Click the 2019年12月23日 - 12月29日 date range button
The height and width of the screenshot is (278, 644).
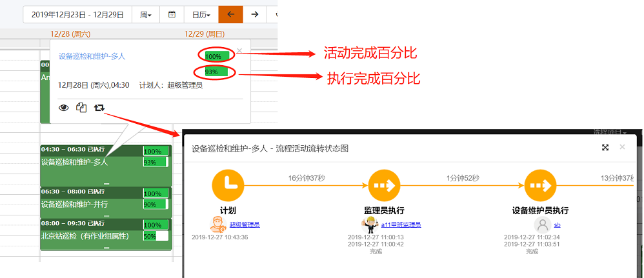click(77, 14)
